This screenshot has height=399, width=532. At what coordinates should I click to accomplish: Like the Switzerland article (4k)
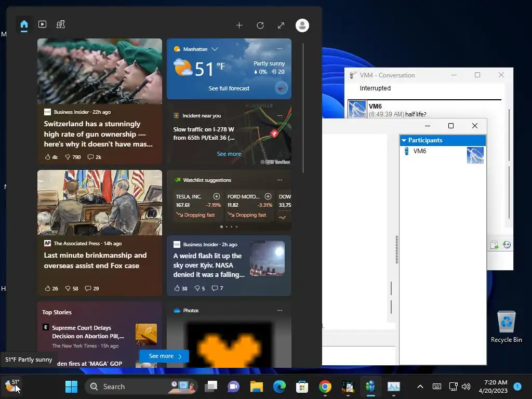[51, 157]
